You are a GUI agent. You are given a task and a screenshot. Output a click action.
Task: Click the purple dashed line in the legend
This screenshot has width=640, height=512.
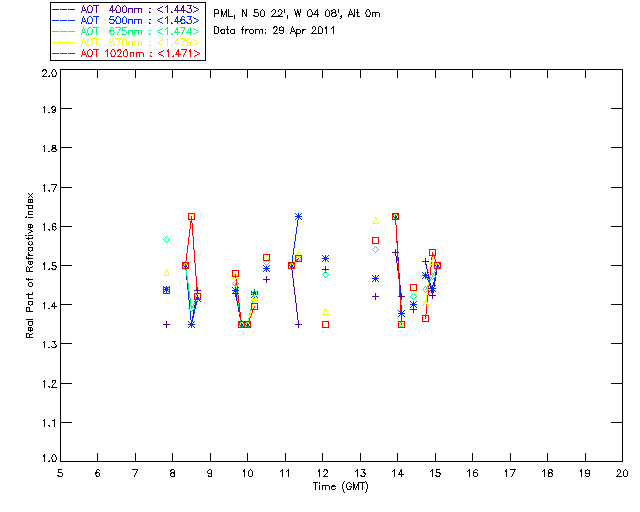[64, 9]
